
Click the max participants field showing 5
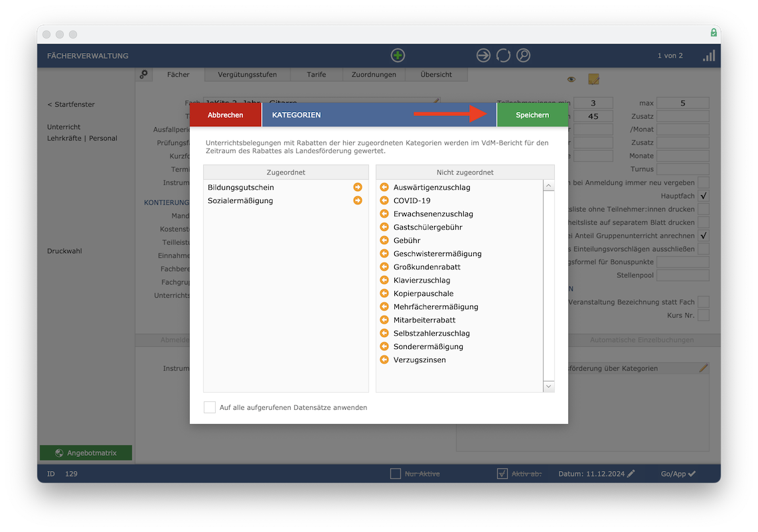(x=682, y=103)
